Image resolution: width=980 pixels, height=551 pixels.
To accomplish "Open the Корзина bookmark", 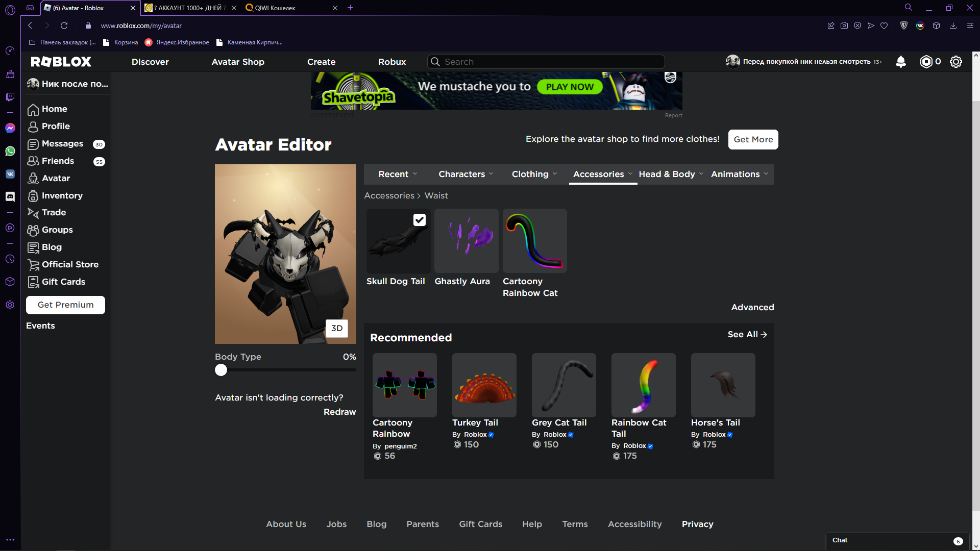I will tap(120, 42).
